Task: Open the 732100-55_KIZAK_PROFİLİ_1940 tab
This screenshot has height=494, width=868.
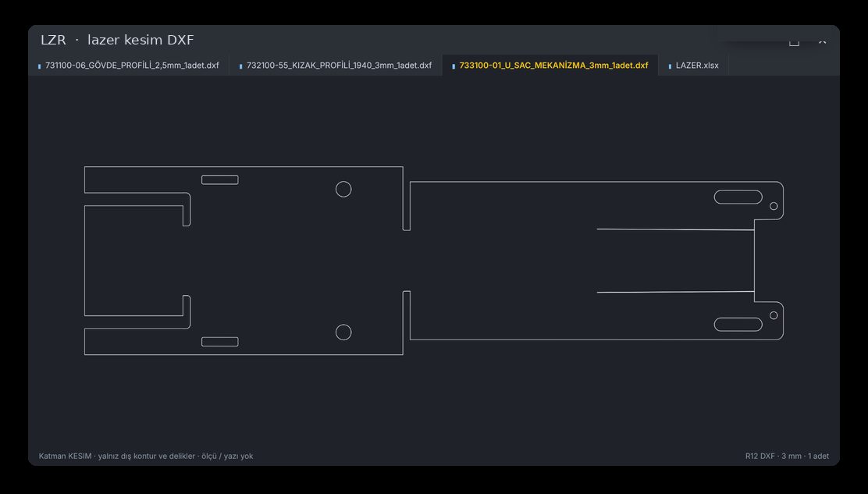Action: click(x=336, y=66)
